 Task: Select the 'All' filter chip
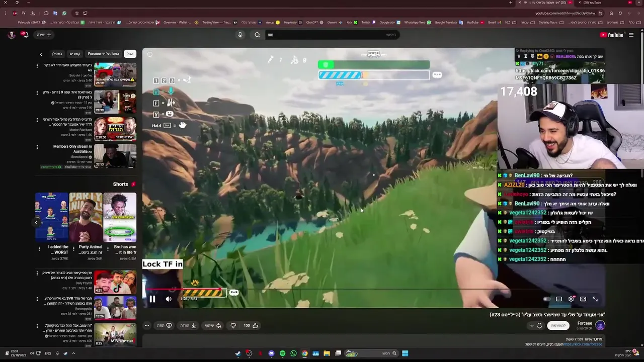point(130,54)
